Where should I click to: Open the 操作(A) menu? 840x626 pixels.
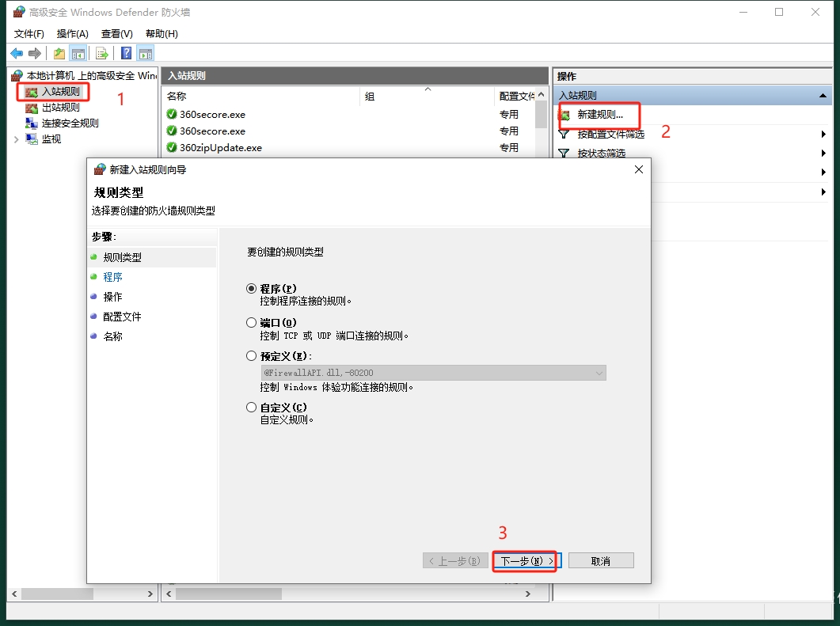coord(72,34)
